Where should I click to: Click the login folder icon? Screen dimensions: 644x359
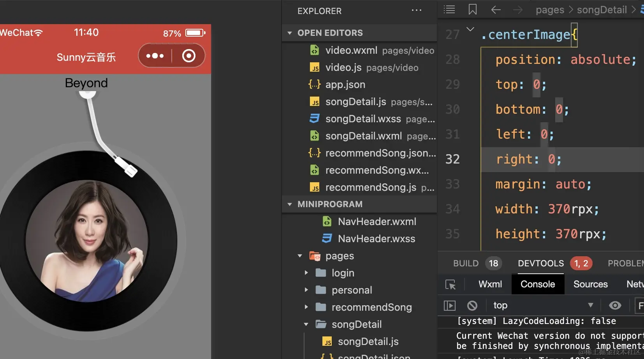click(x=321, y=273)
